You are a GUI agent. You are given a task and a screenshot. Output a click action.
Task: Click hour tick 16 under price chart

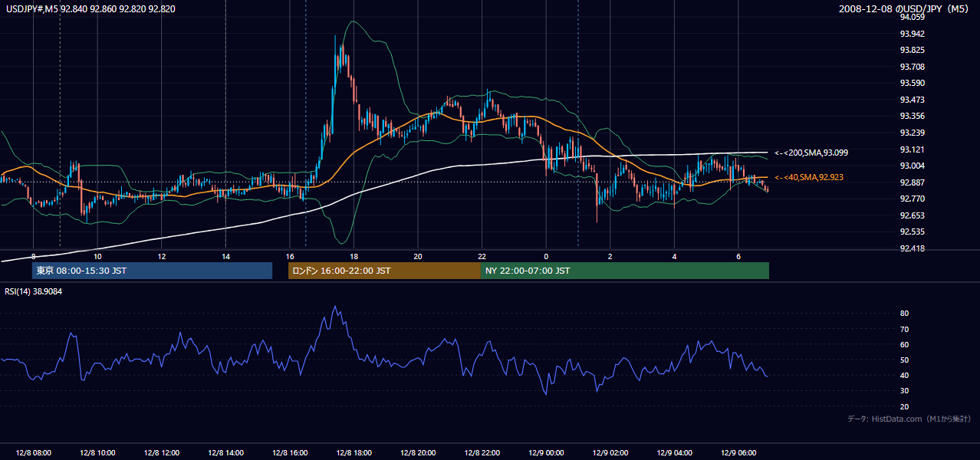(290, 256)
